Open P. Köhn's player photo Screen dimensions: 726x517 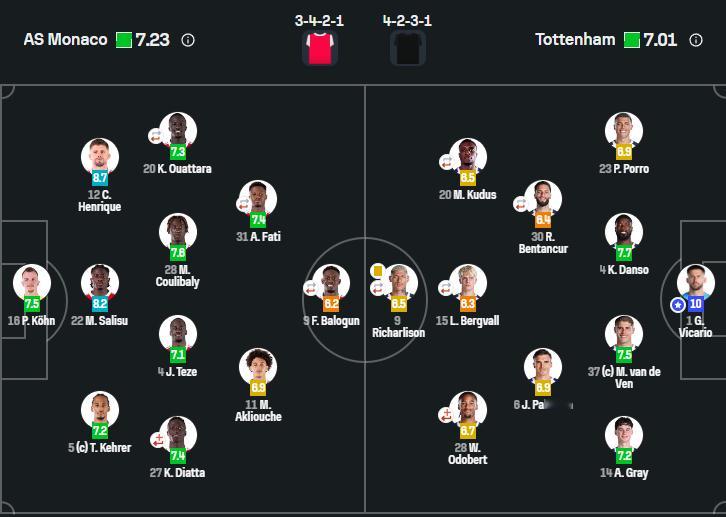point(31,282)
